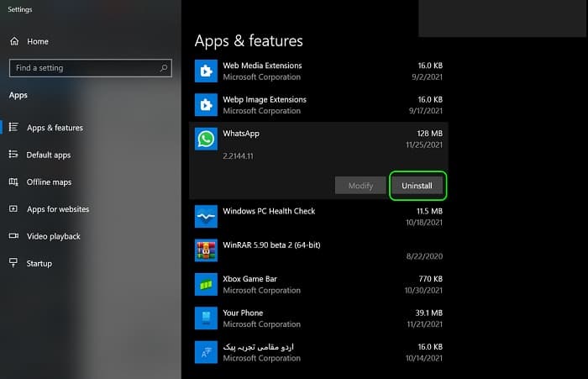Click the 8/22/2020 date for WinRAR
Viewport: 588px width, 379px height.
pyautogui.click(x=424, y=256)
